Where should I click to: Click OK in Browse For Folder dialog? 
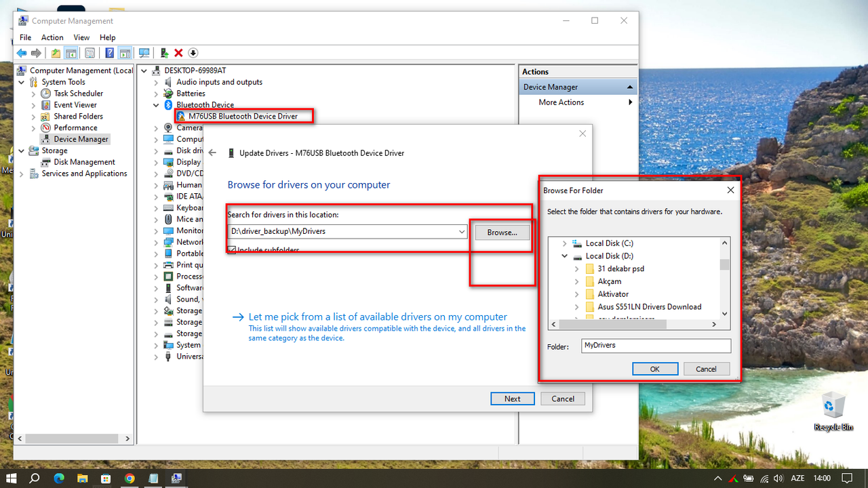click(x=655, y=369)
